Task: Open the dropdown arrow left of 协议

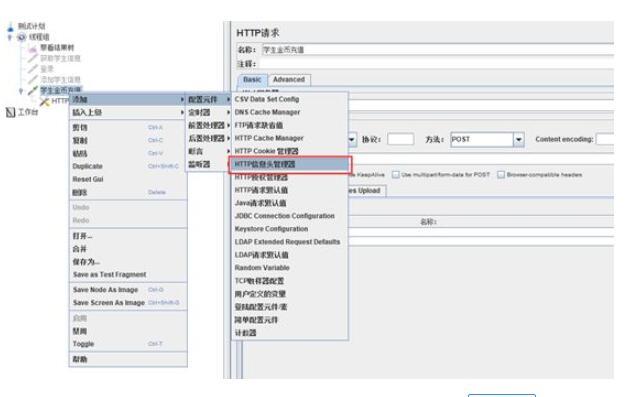Action: pos(351,139)
